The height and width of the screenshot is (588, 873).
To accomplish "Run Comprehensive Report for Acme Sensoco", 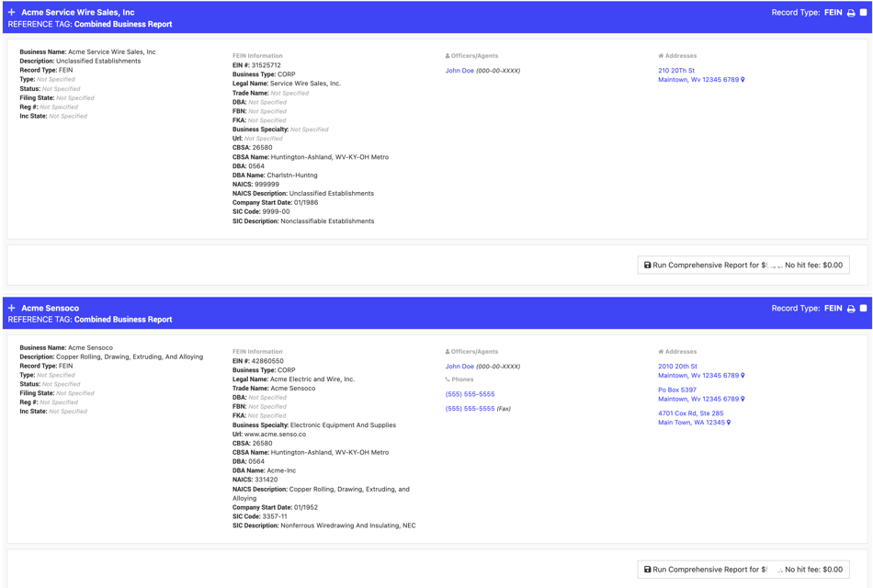I will click(744, 570).
